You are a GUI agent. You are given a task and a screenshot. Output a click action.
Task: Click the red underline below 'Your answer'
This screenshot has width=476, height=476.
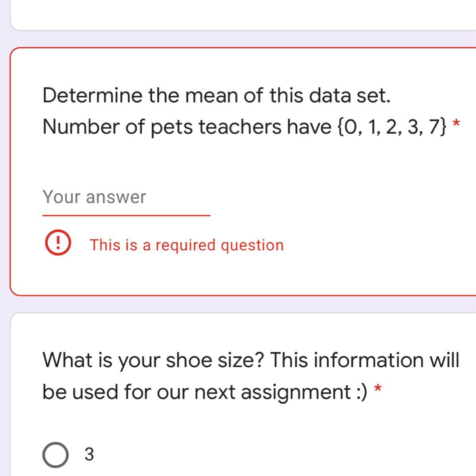(126, 216)
